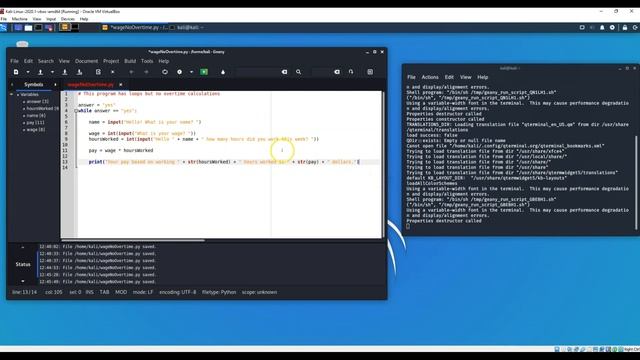Open Geany Document menu
Viewport: 640px width, 360px height.
pos(87,61)
